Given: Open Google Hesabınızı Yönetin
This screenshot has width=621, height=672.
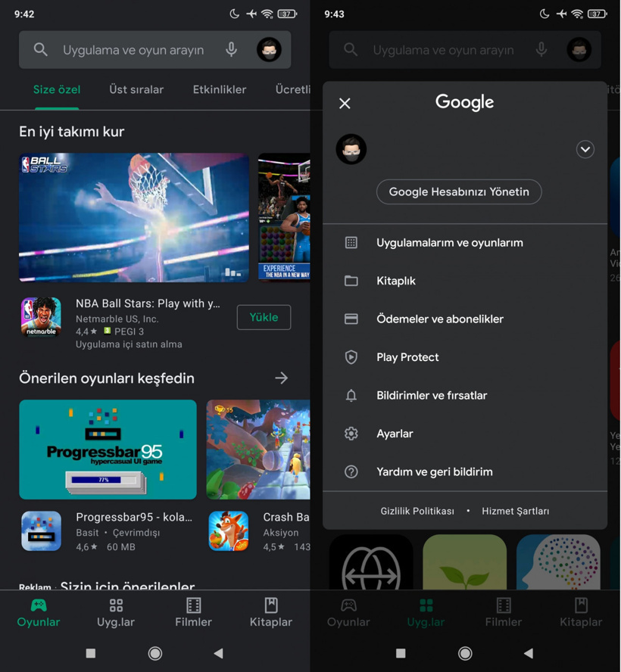Looking at the screenshot, I should pos(459,191).
